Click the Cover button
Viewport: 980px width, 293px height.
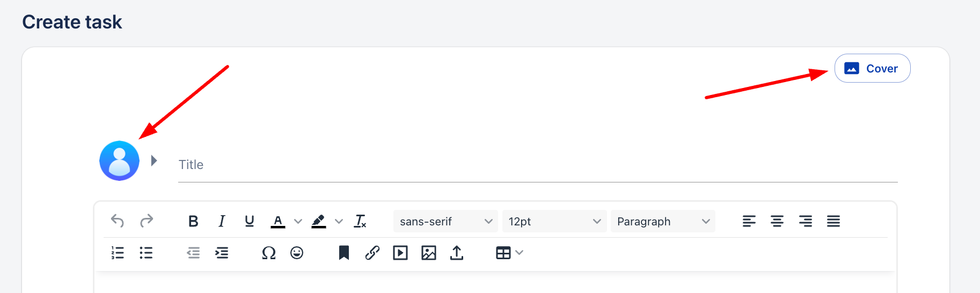872,69
